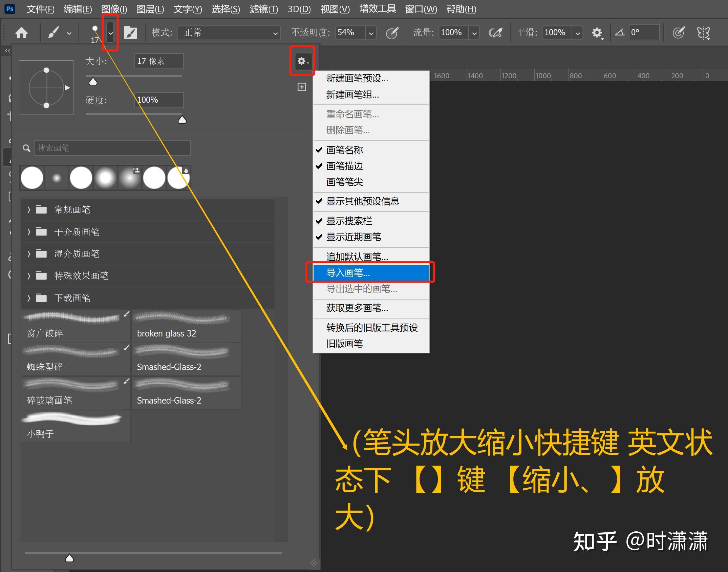Collapse the 下载画笔 brush folder

pyautogui.click(x=72, y=298)
